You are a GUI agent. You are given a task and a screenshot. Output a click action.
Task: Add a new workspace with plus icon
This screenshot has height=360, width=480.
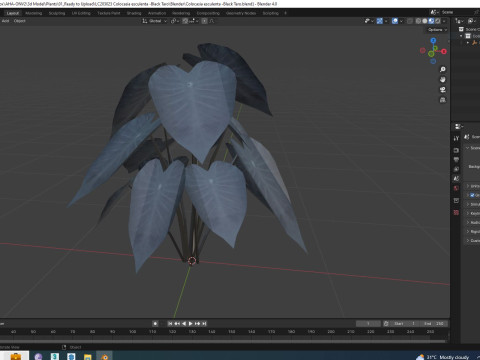(285, 13)
